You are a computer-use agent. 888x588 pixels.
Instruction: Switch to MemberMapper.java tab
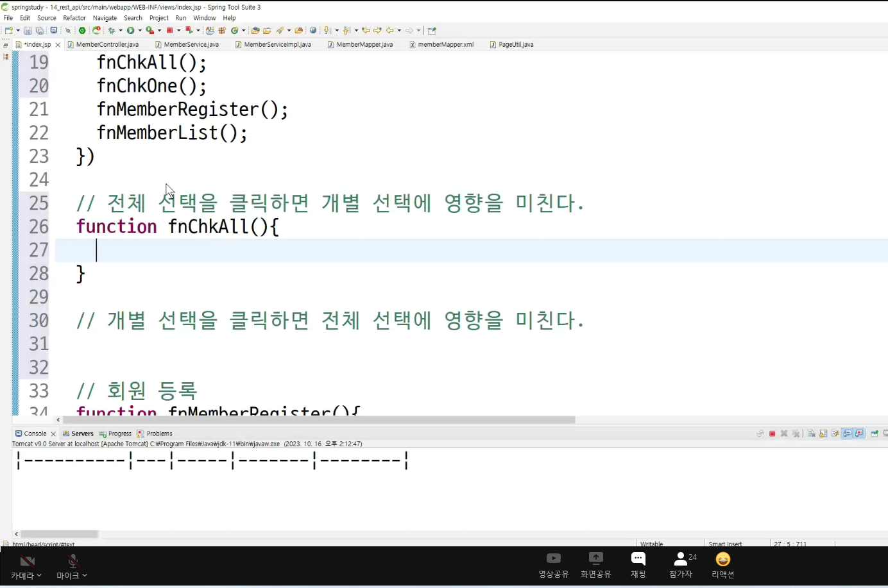[x=360, y=44]
